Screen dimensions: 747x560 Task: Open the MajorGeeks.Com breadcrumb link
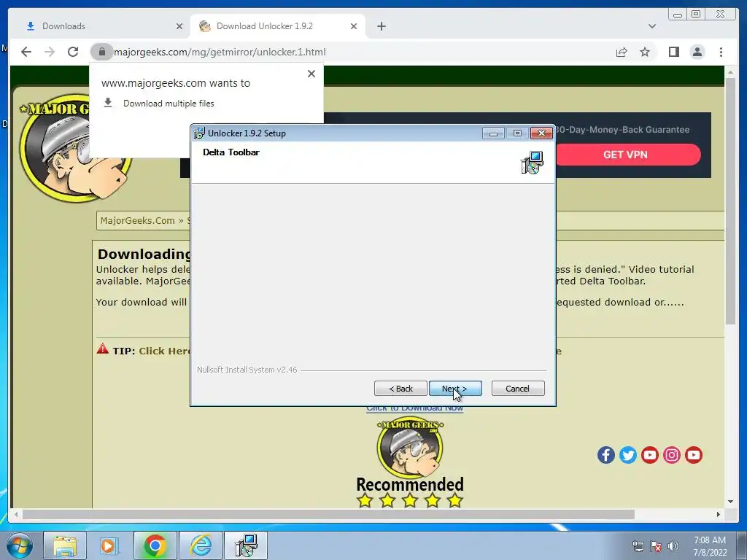(137, 220)
